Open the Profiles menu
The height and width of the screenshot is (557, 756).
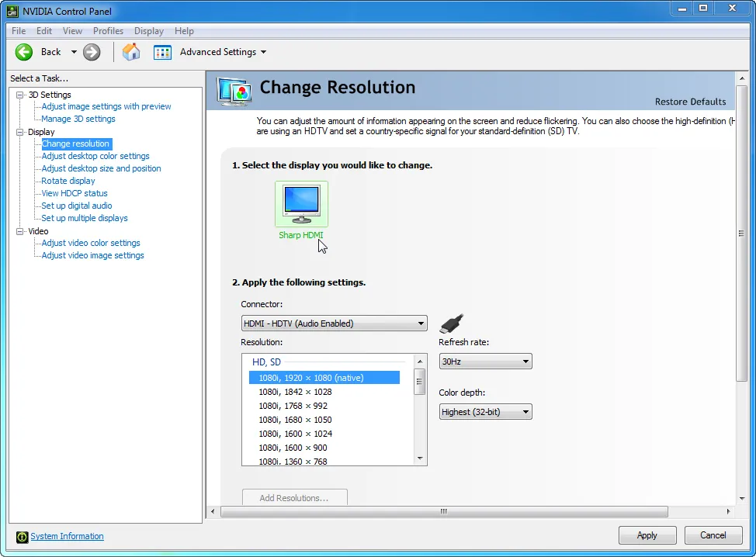coord(108,31)
